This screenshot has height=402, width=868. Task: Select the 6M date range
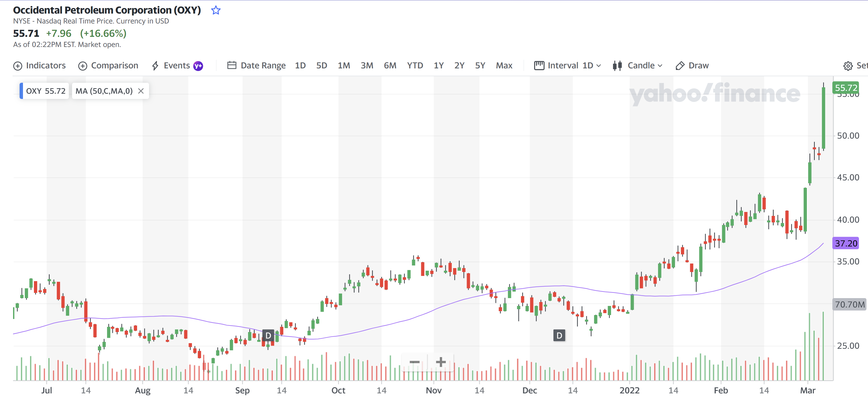tap(390, 65)
